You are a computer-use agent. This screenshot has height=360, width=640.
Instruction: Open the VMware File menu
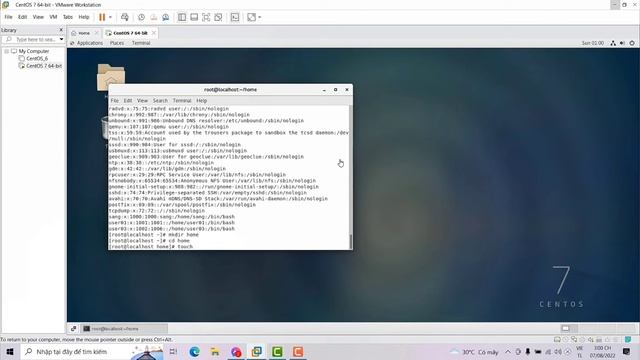(x=8, y=17)
